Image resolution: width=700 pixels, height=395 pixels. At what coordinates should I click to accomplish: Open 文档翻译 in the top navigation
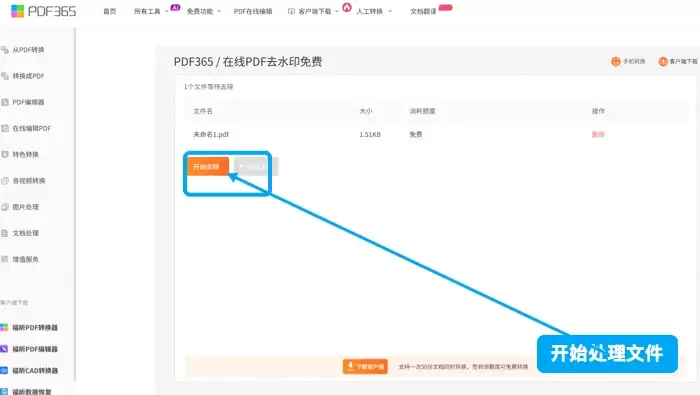423,12
